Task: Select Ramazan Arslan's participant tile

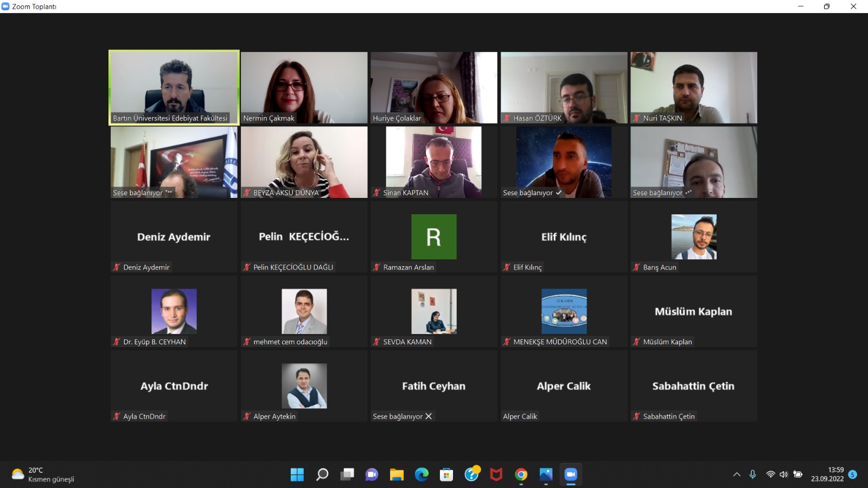Action: pyautogui.click(x=433, y=237)
